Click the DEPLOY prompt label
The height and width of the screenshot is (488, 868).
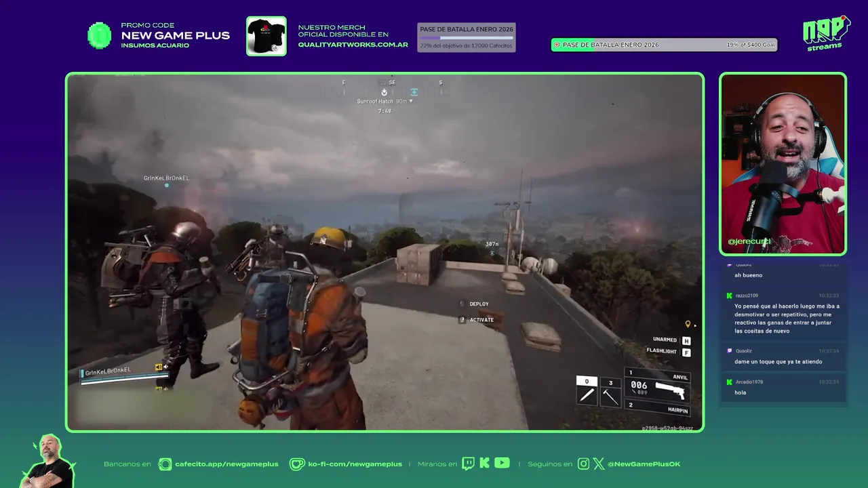[x=479, y=304]
